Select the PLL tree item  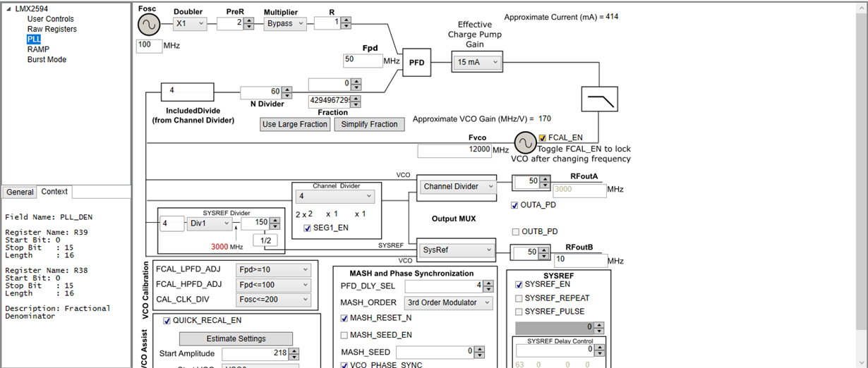pos(34,39)
